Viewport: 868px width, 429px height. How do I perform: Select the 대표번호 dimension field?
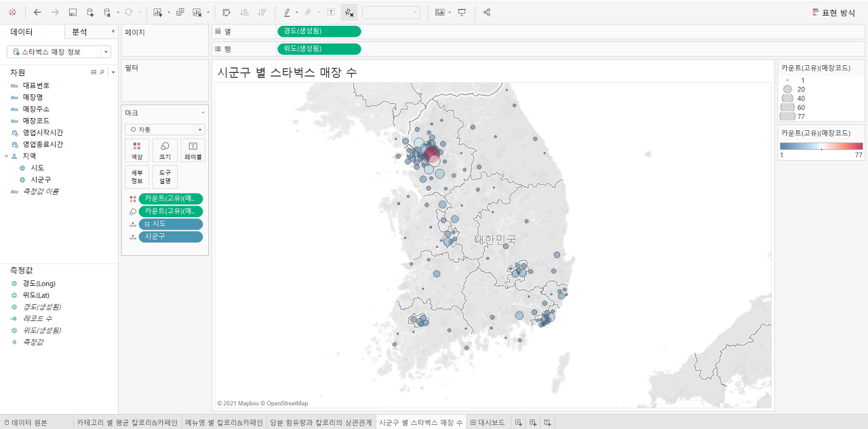click(x=36, y=86)
